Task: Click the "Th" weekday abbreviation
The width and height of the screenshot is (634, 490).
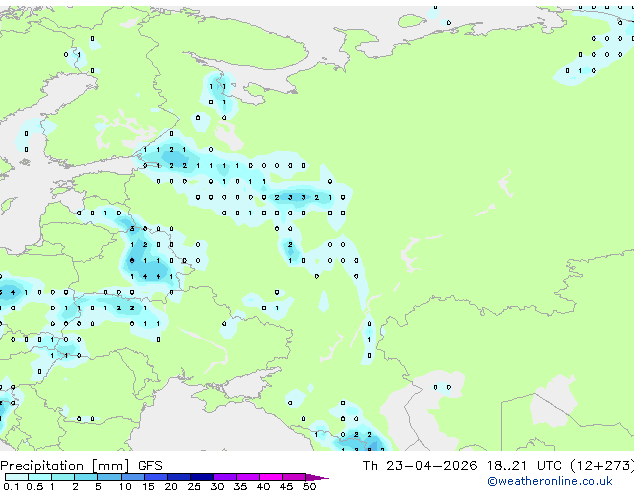Action: pyautogui.click(x=370, y=466)
